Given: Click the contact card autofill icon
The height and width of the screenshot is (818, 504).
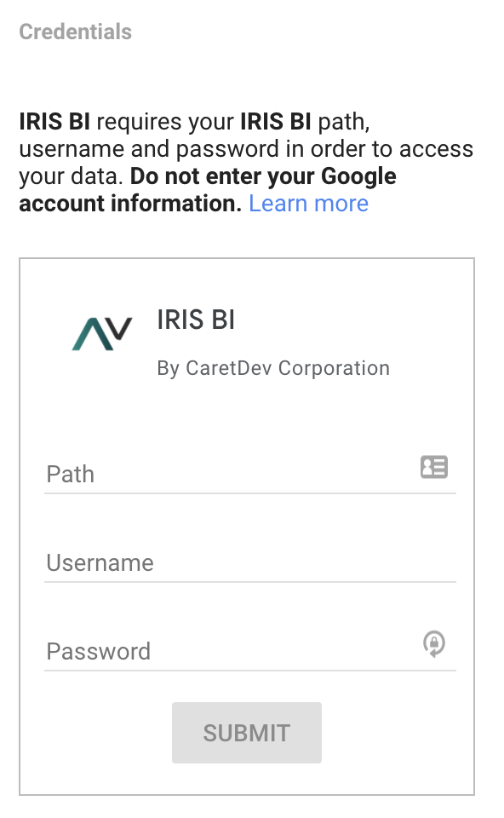Looking at the screenshot, I should click(x=433, y=466).
